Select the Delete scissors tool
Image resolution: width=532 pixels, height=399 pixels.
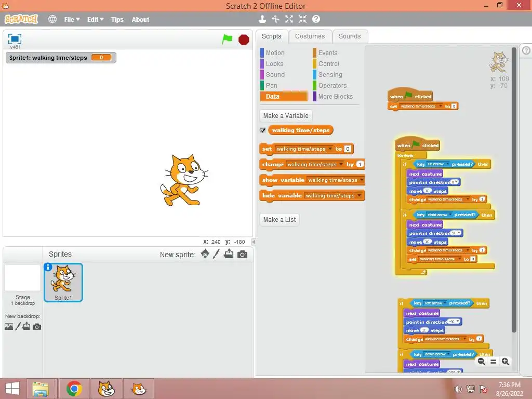(275, 19)
